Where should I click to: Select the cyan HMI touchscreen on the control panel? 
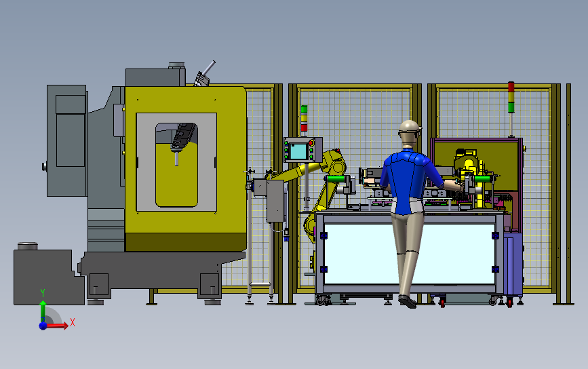(x=298, y=151)
